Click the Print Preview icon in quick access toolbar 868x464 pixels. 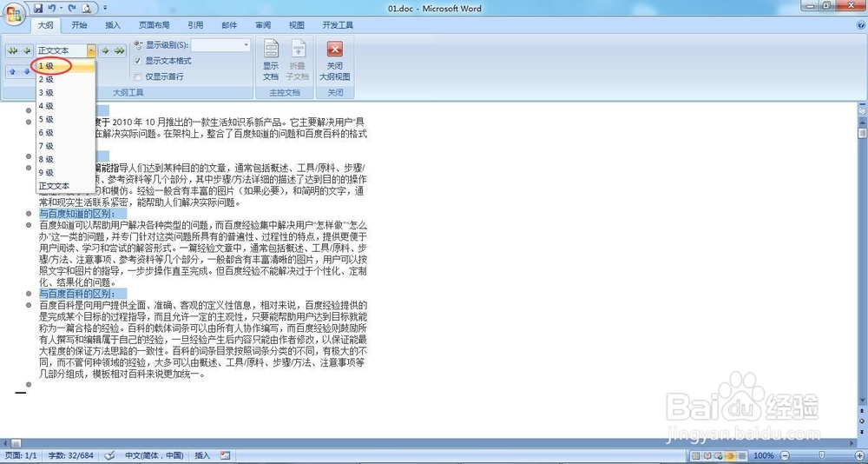tap(86, 8)
